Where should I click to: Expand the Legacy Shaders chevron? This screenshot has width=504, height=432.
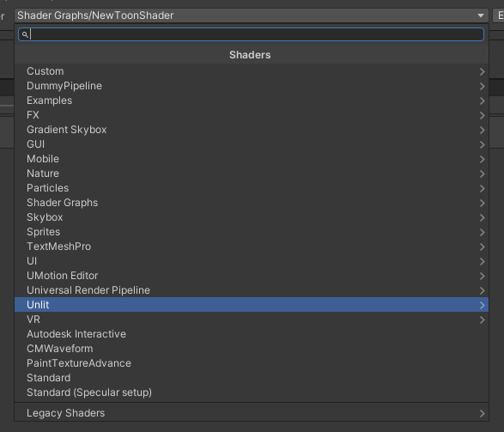pos(482,413)
